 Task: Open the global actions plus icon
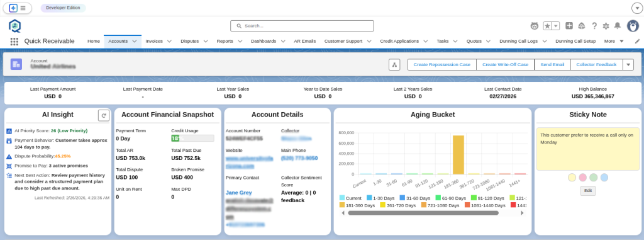(569, 26)
